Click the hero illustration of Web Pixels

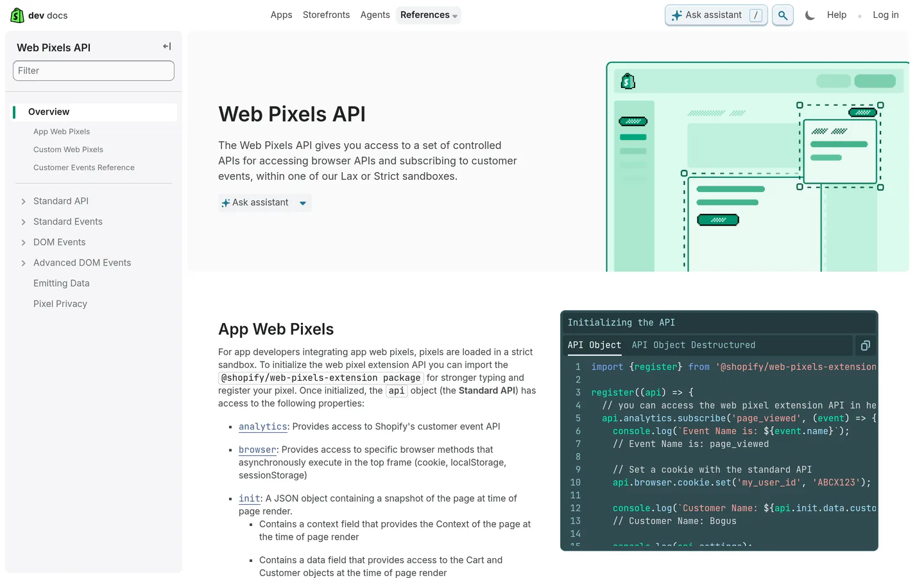click(757, 166)
